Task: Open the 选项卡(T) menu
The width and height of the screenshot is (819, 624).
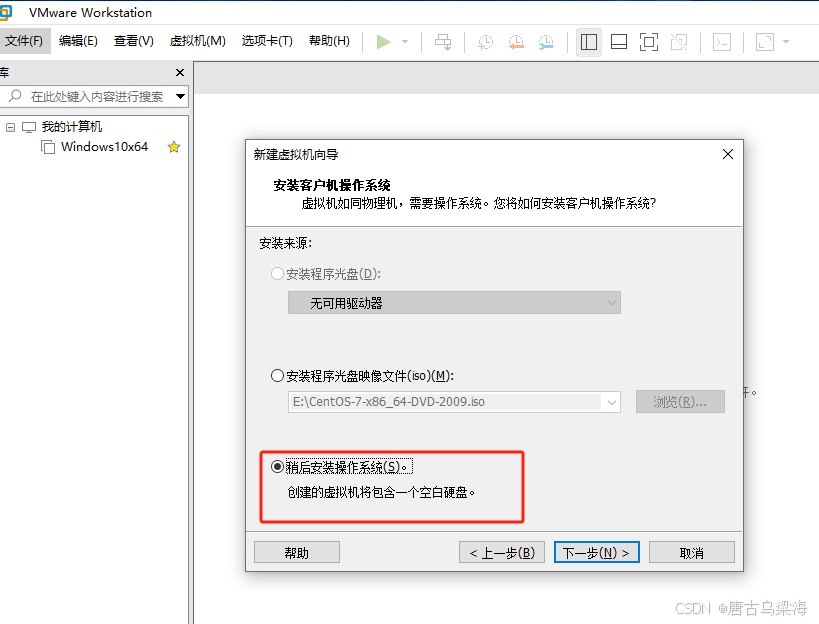Action: pyautogui.click(x=267, y=41)
